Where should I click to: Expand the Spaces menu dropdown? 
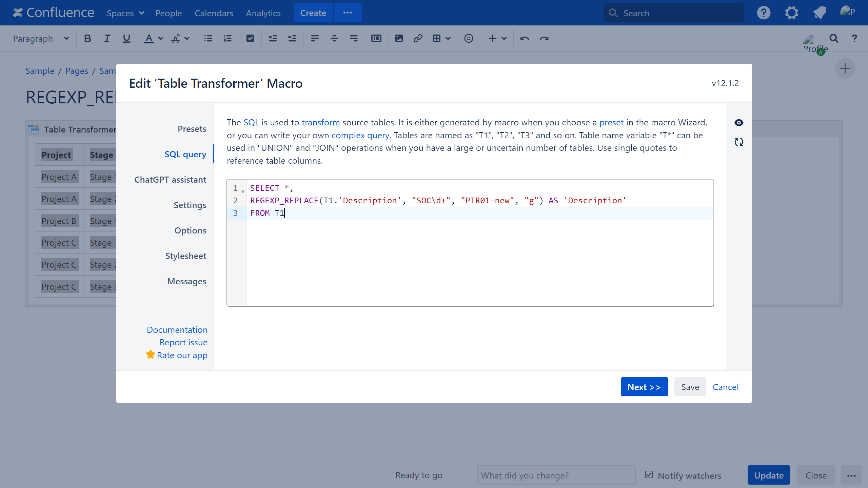tap(125, 13)
